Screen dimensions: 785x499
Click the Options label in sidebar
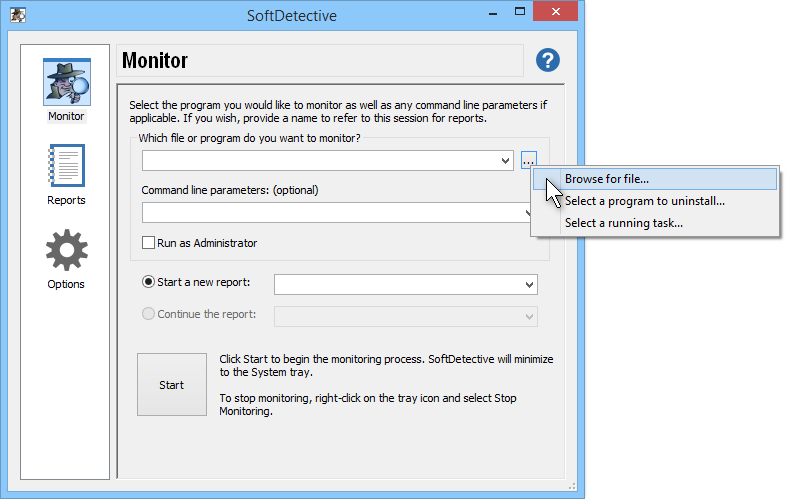[x=66, y=284]
